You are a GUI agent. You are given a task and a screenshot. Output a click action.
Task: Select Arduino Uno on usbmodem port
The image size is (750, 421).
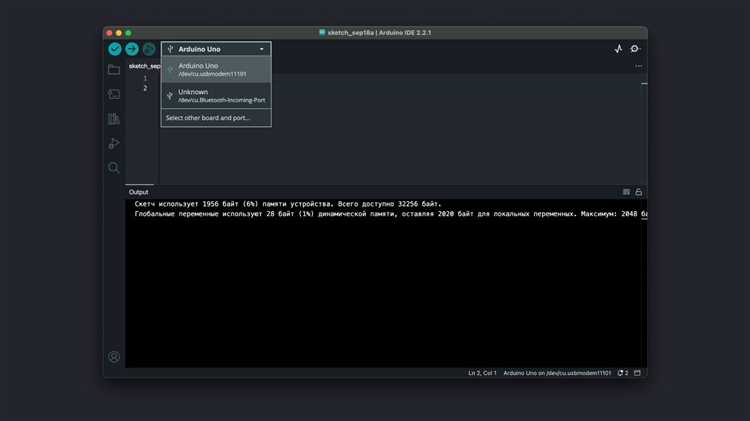[216, 70]
